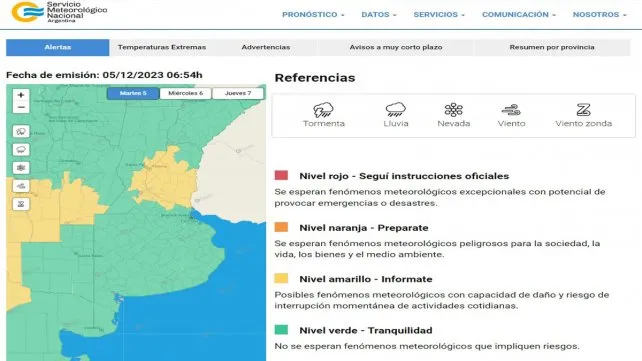Viewport: 642px width, 361px height.
Task: Filter map by Zonda wind icon
Action: point(21,204)
